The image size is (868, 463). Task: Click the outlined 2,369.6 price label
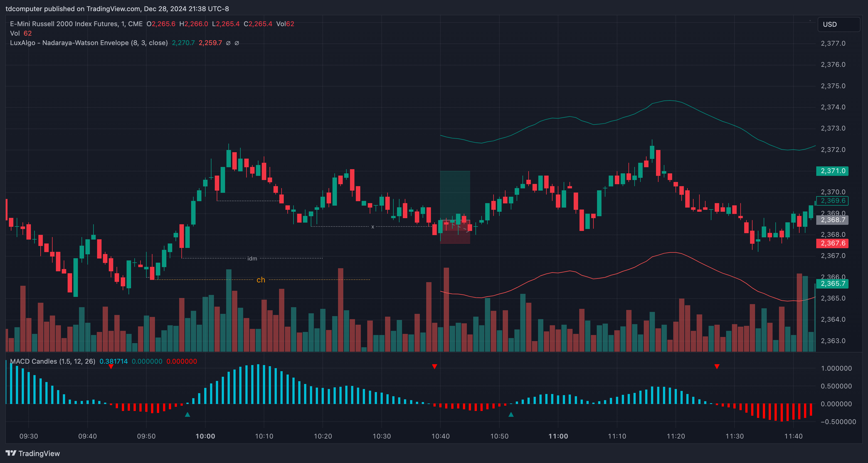(832, 201)
